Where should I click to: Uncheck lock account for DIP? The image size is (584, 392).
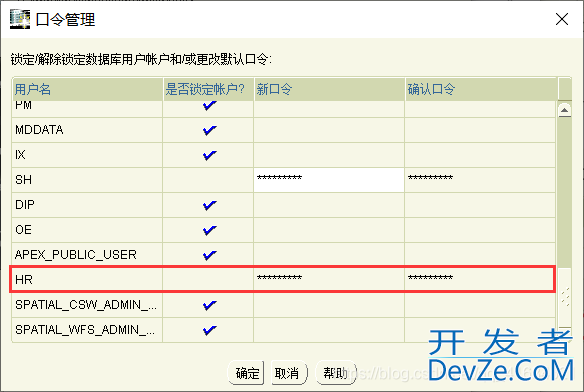point(209,205)
